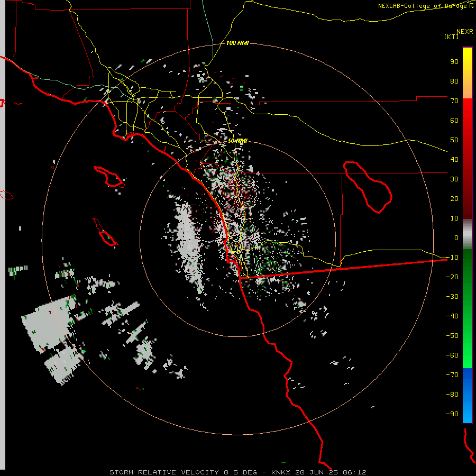476x476 pixels.
Task: Click the 0.5 DEG elevation text
Action: (x=241, y=472)
